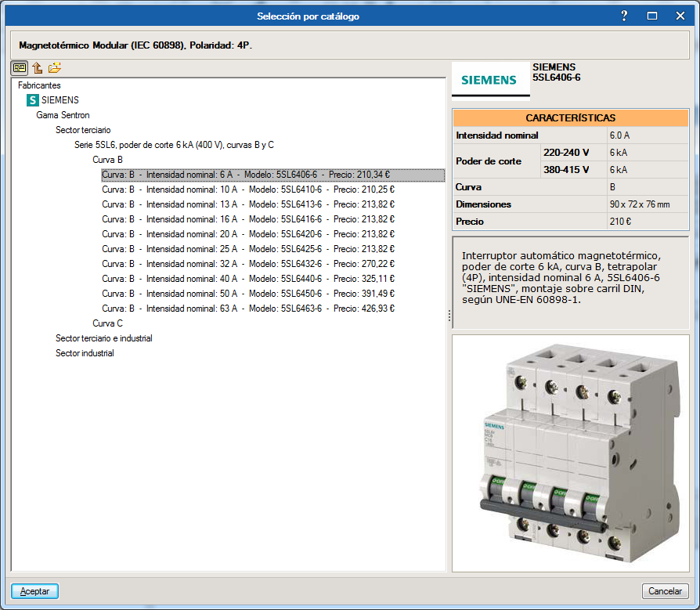Click the Aceptar button

[x=34, y=590]
